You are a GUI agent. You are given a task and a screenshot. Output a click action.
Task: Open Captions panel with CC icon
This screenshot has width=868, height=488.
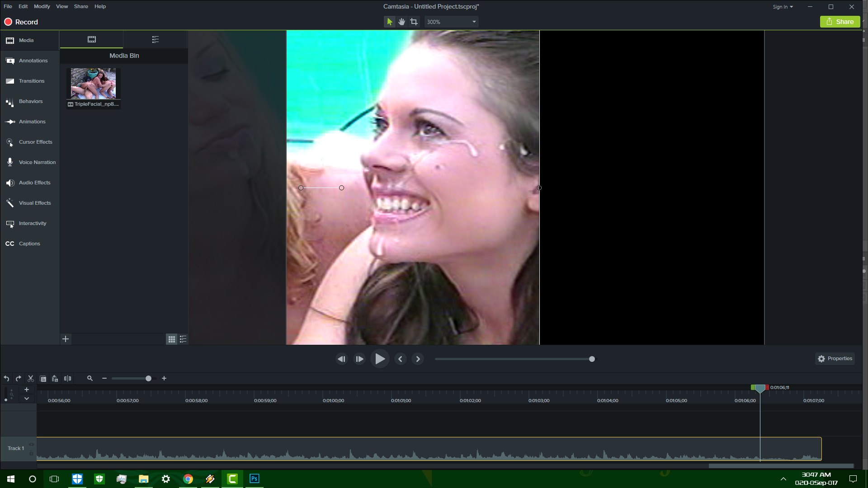point(30,244)
